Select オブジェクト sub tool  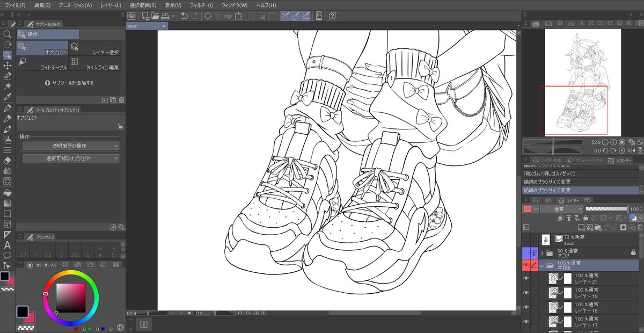click(x=42, y=48)
